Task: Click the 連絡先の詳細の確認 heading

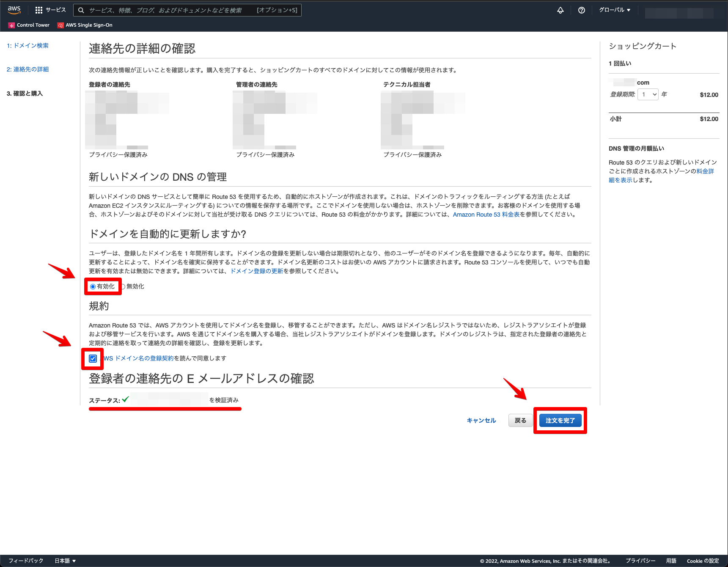Action: (142, 49)
